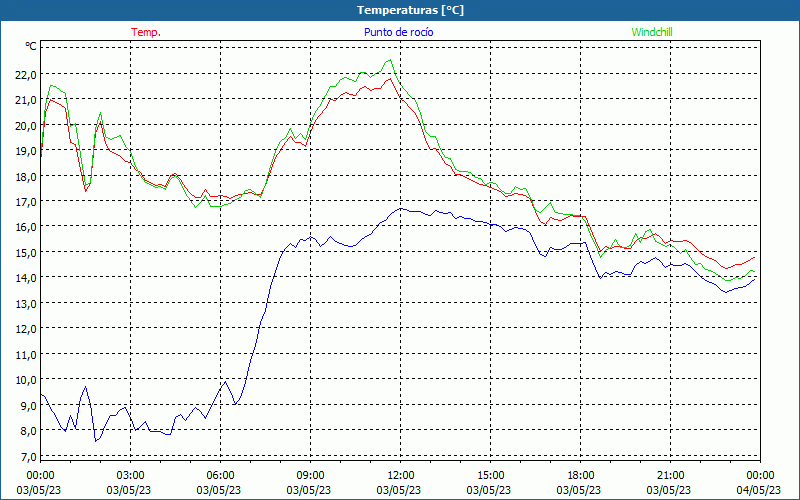
Task: Click the green windchill peak before 12:00
Action: (390, 60)
